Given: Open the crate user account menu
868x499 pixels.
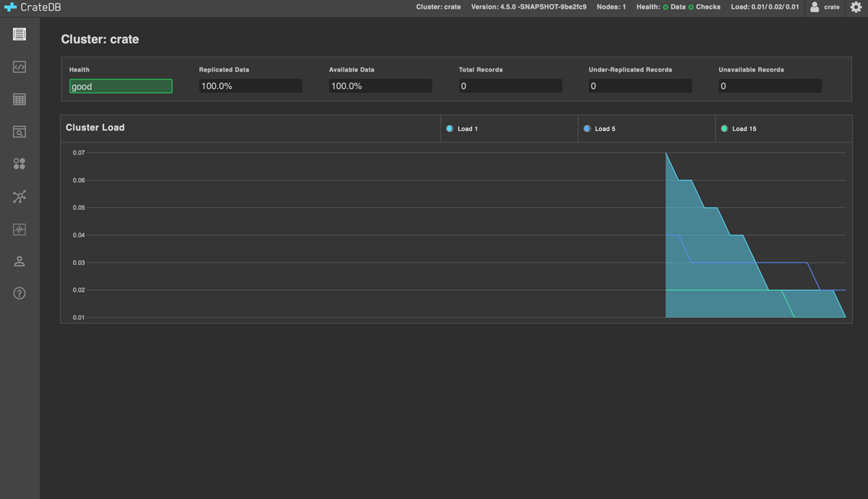Looking at the screenshot, I should [824, 7].
